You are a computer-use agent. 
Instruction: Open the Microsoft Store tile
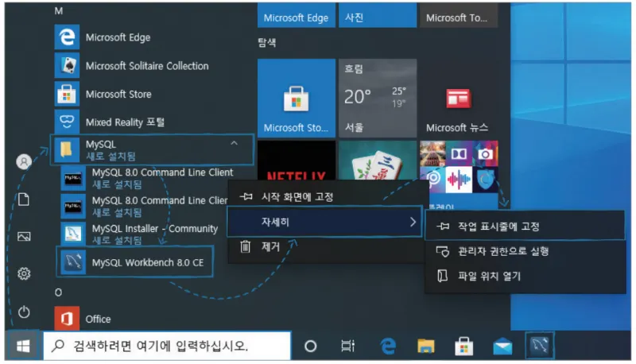pos(297,98)
